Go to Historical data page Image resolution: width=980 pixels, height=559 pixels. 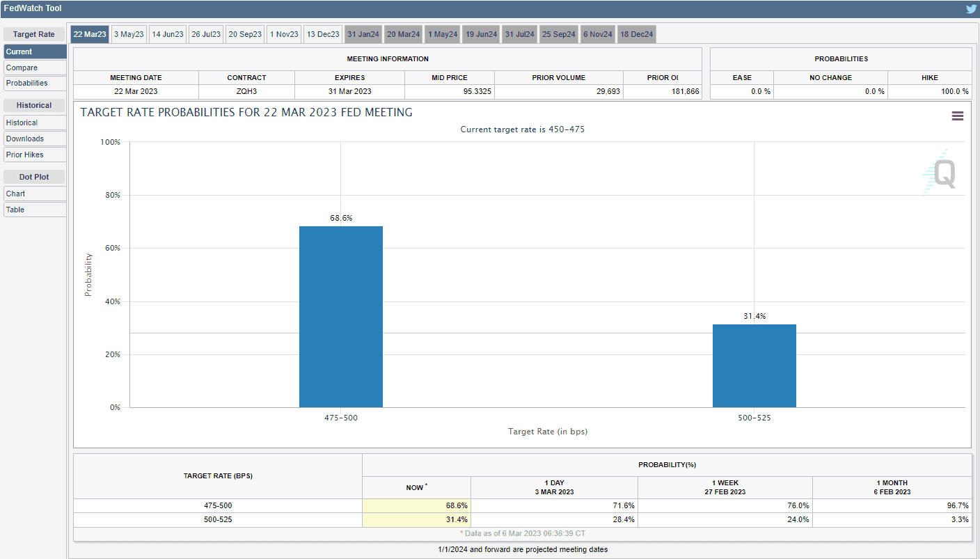(x=35, y=123)
